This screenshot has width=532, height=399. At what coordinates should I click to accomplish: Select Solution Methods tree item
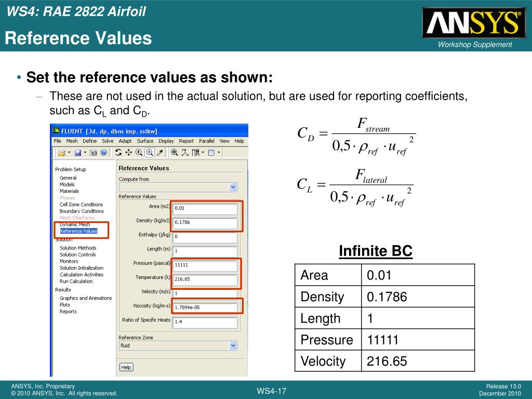click(x=78, y=248)
